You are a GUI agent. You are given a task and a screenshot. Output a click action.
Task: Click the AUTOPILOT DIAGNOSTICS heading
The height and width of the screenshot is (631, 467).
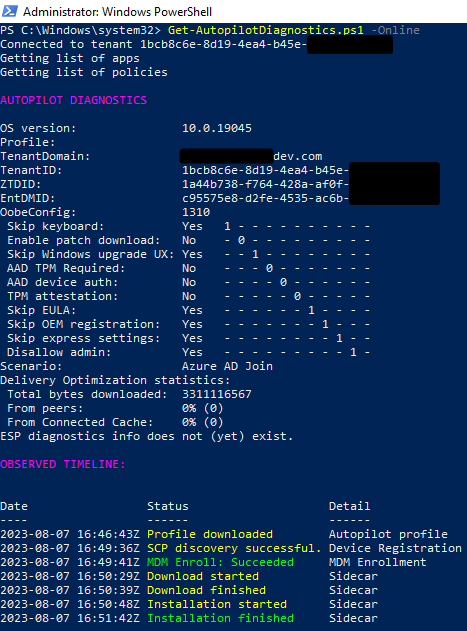pos(74,100)
